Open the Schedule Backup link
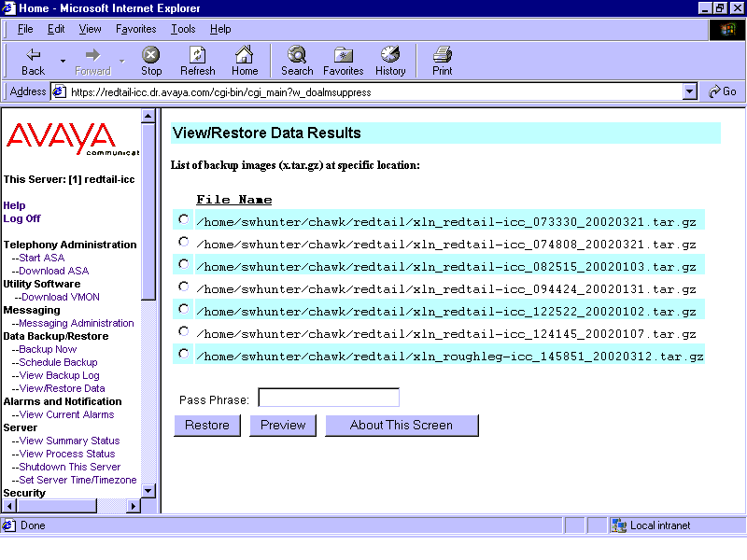The width and height of the screenshot is (747, 560). (58, 362)
